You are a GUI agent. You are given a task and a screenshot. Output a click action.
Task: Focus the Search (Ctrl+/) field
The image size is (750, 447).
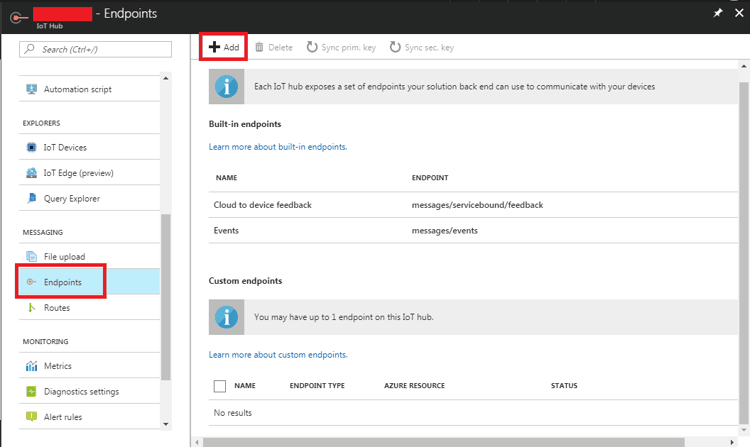click(x=95, y=49)
